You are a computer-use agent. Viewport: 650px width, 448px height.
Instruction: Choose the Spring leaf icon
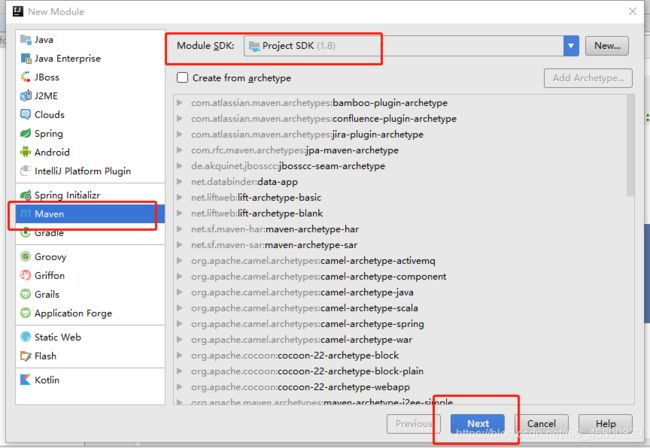click(26, 133)
